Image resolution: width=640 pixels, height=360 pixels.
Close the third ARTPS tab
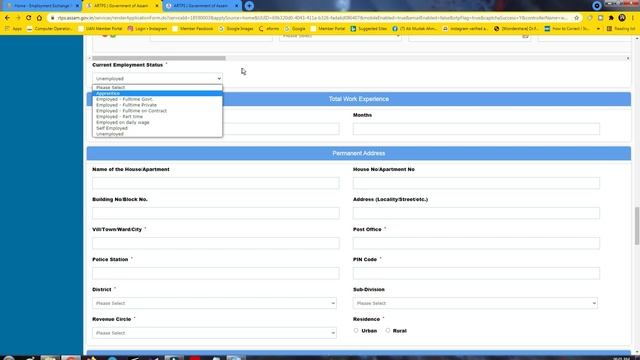236,6
